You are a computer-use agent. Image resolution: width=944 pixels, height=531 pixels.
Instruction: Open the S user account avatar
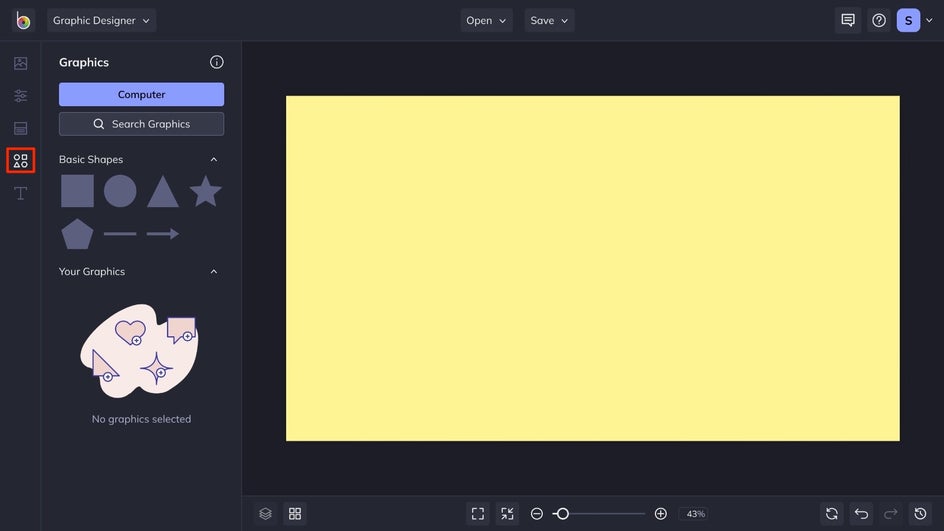908,20
